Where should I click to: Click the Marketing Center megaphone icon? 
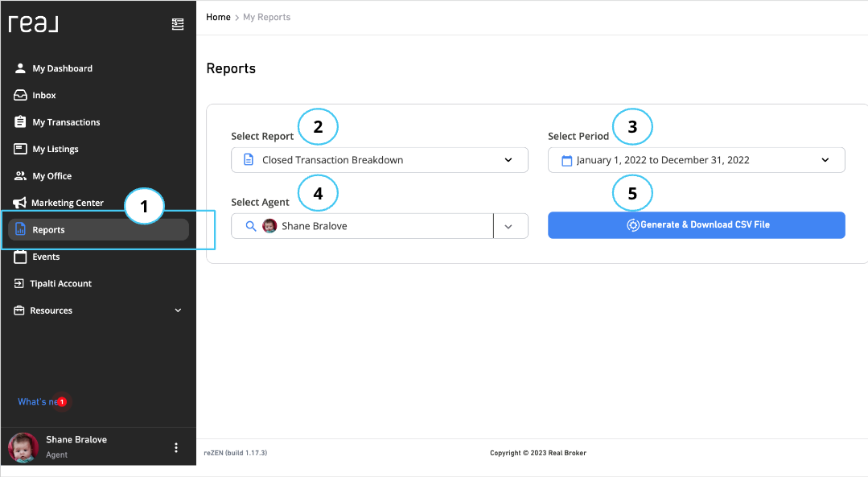(20, 202)
